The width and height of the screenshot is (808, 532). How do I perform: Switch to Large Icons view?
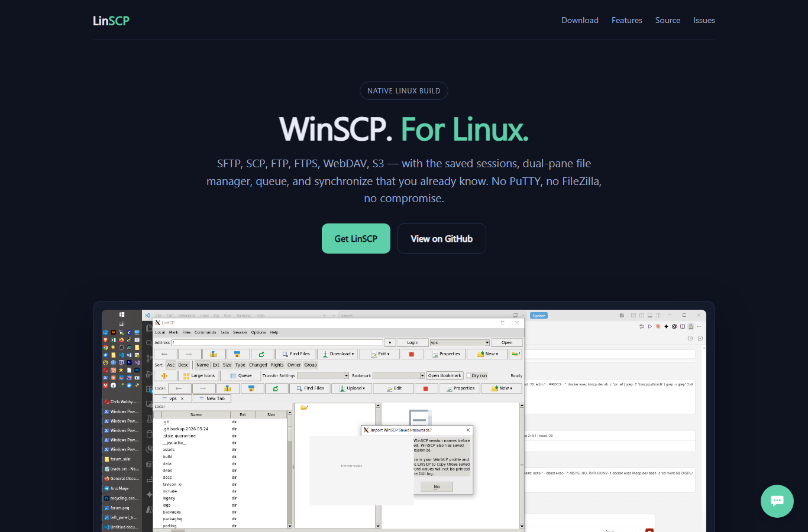pyautogui.click(x=199, y=376)
